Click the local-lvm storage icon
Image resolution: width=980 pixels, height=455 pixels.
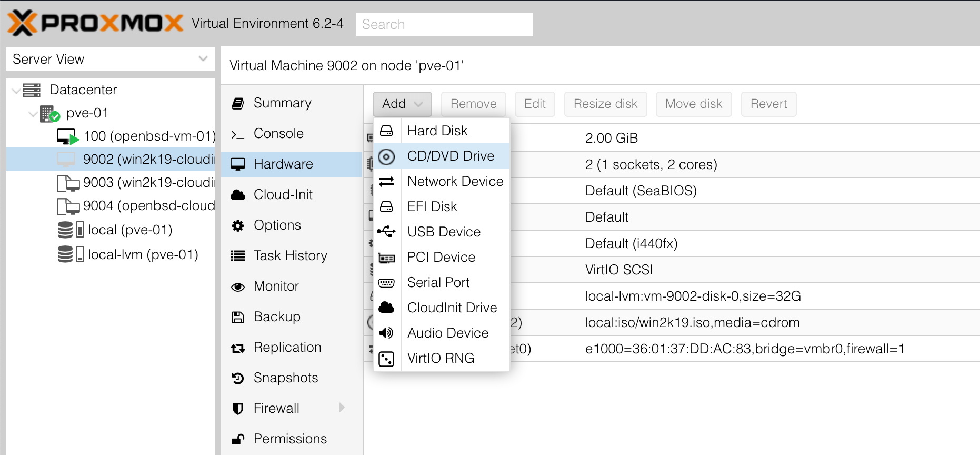coord(71,254)
